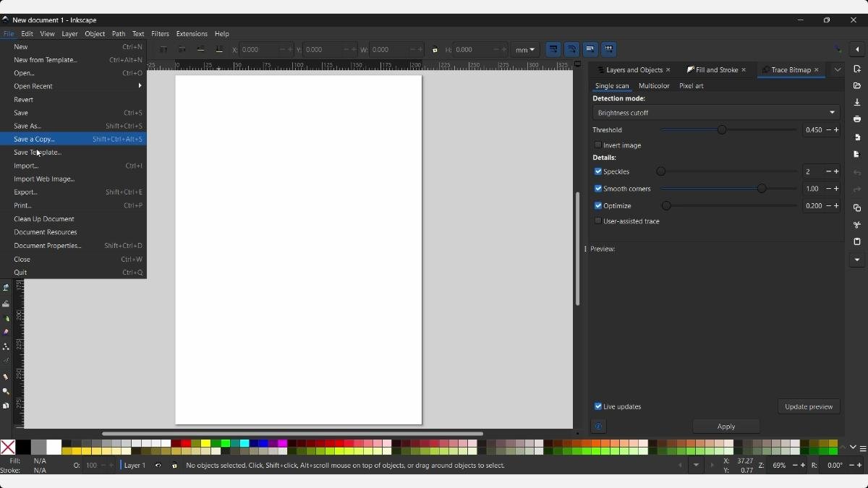
Task: Open the canvas display options at ruler corner
Action: [578, 64]
